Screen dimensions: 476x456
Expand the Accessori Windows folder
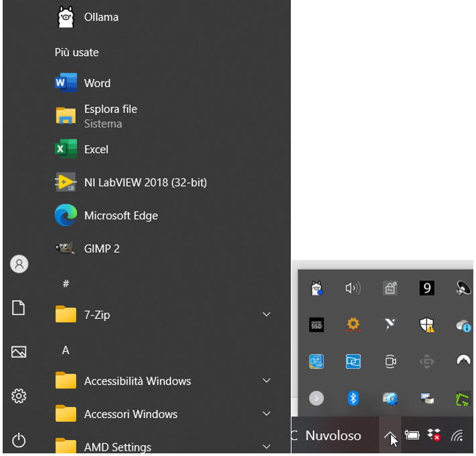[267, 413]
